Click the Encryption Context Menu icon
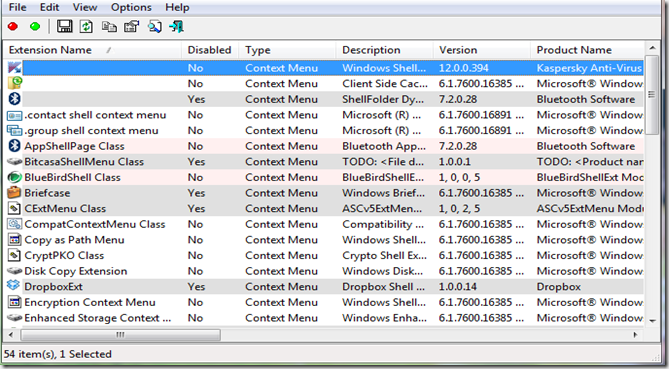Screen dimensions: 669x369 point(15,302)
